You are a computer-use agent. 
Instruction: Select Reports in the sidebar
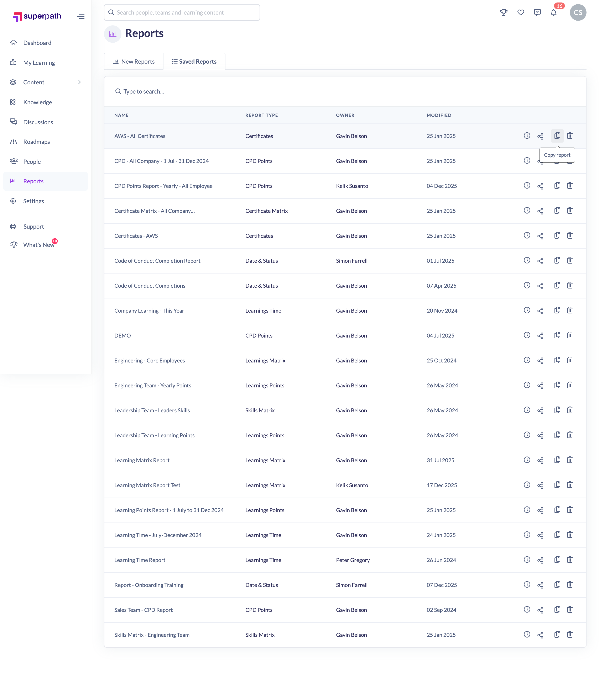click(45, 181)
